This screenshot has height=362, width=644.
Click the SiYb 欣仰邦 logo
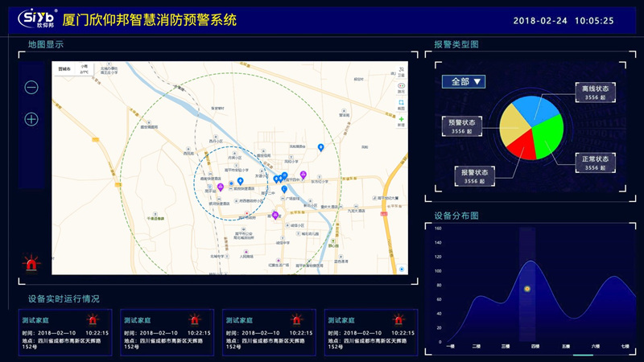click(x=37, y=19)
